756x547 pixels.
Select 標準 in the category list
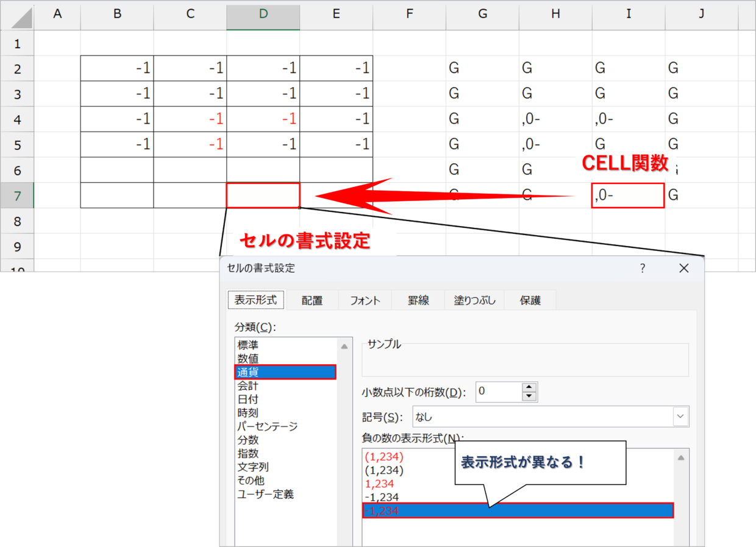tap(285, 345)
